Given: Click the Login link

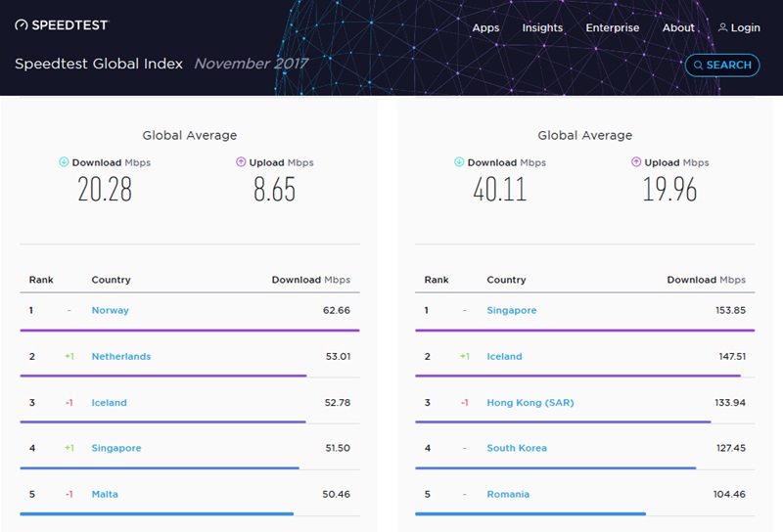Looking at the screenshot, I should click(746, 28).
